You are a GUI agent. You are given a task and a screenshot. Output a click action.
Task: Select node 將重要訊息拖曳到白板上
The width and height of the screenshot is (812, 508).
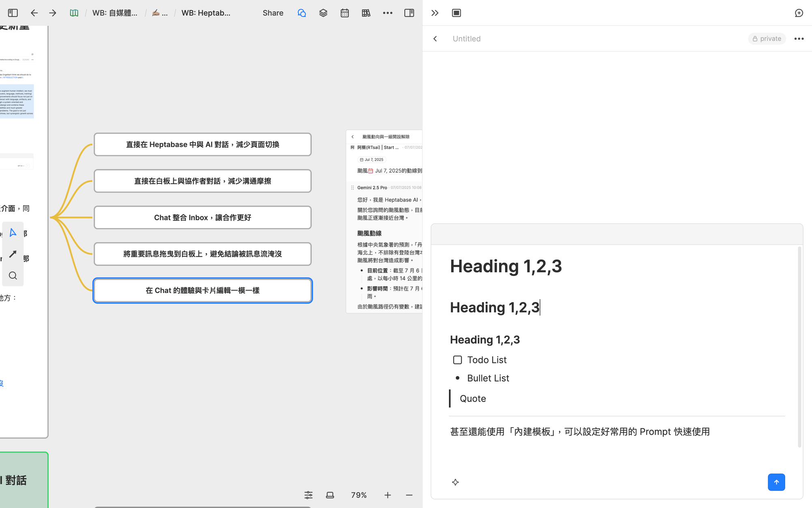(203, 254)
